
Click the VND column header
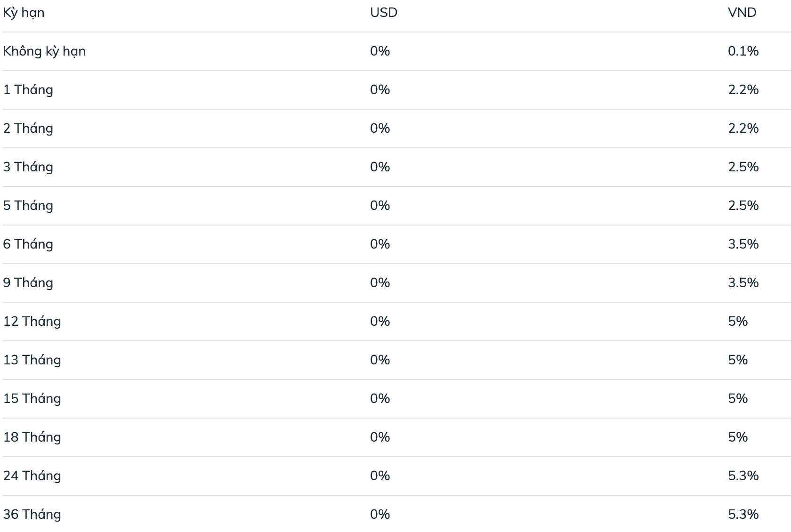(742, 13)
